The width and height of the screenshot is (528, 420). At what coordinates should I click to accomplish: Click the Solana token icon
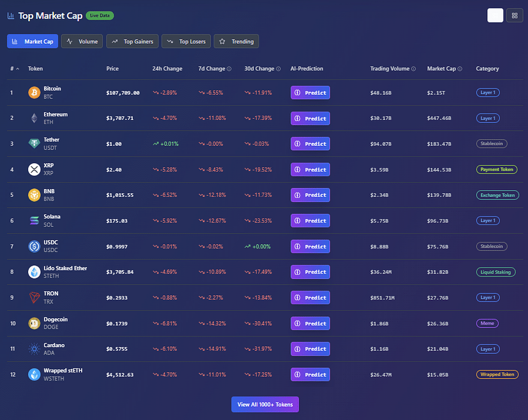(x=34, y=221)
